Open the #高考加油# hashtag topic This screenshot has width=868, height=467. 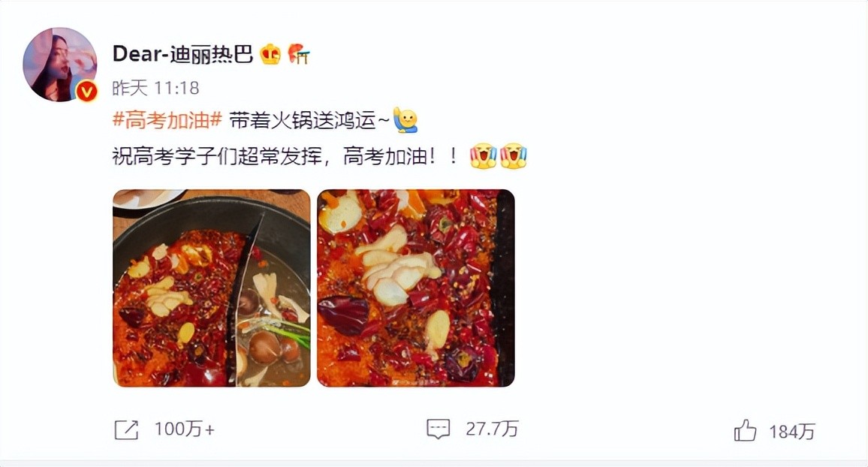click(167, 120)
